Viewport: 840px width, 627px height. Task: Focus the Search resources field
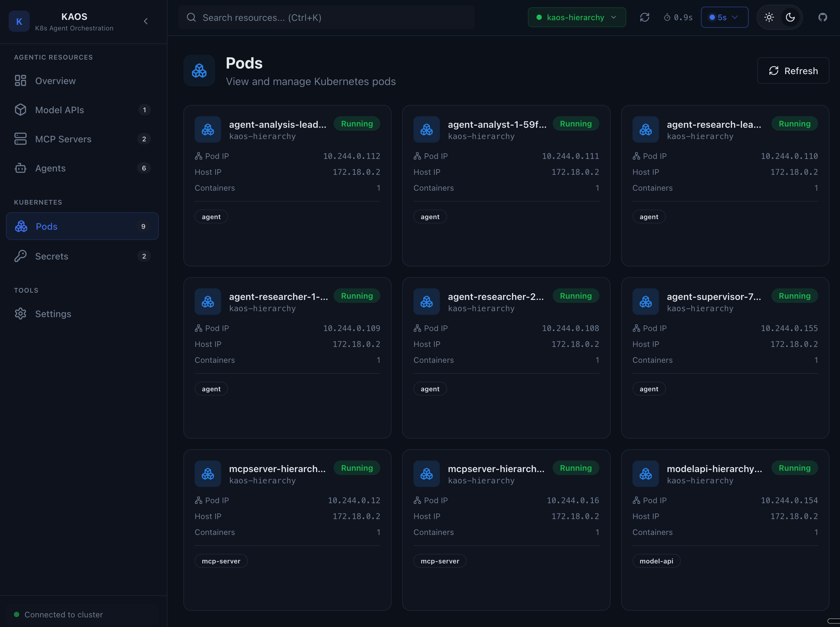326,18
